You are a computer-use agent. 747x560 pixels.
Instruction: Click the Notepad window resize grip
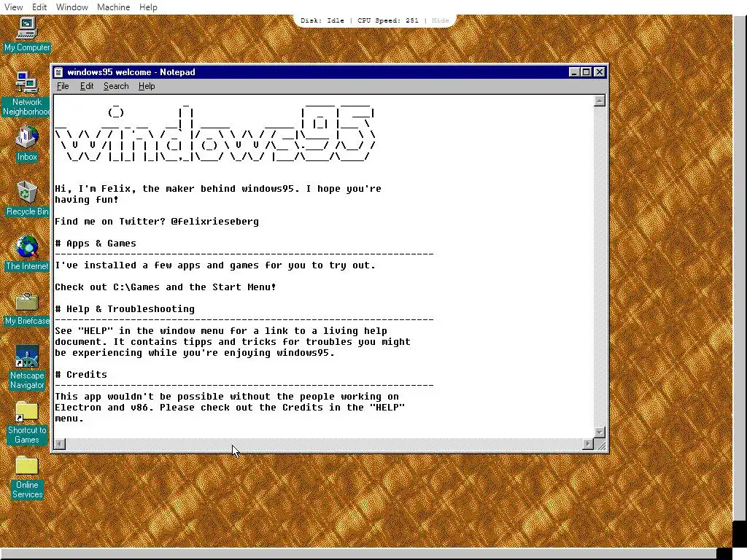pos(600,445)
